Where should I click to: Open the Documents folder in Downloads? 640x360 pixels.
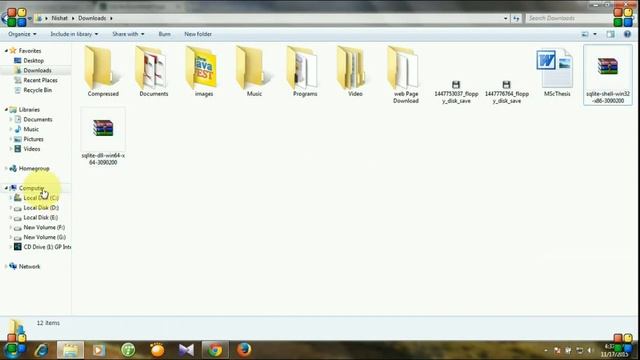click(x=153, y=72)
